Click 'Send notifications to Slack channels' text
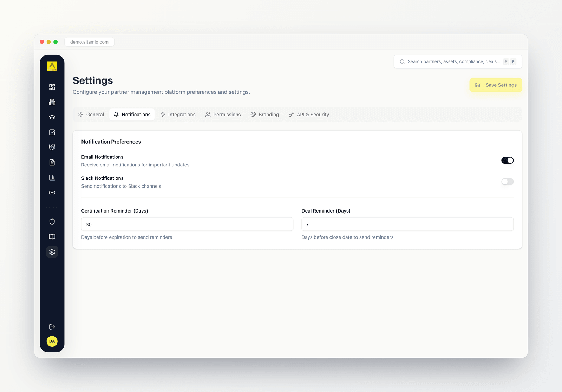562x392 pixels. [121, 186]
